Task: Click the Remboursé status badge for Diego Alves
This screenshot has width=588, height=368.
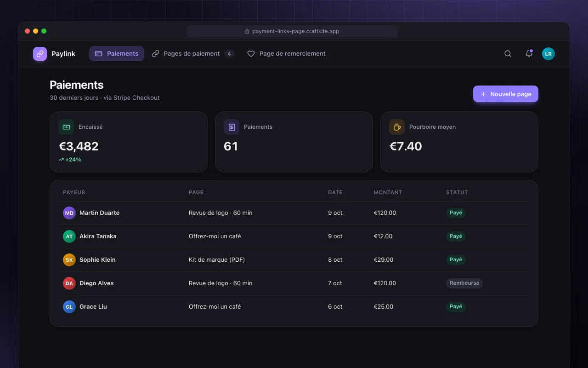Action: coord(464,283)
